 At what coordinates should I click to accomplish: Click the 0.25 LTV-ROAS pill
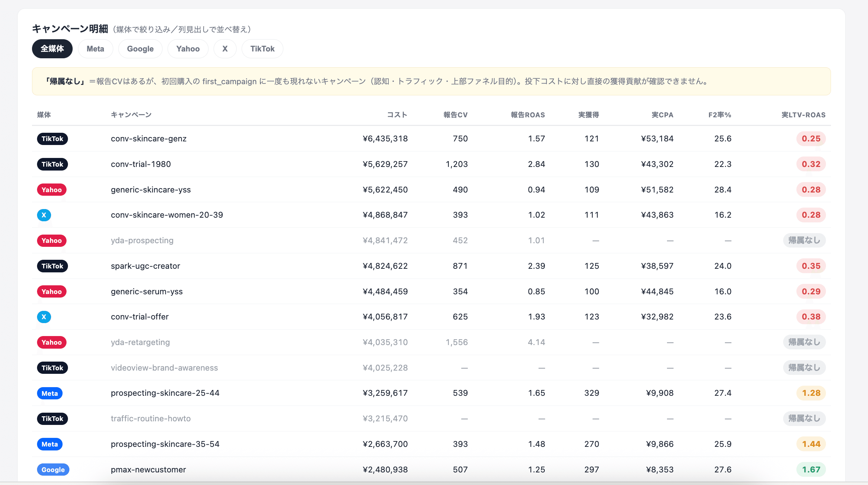point(811,139)
